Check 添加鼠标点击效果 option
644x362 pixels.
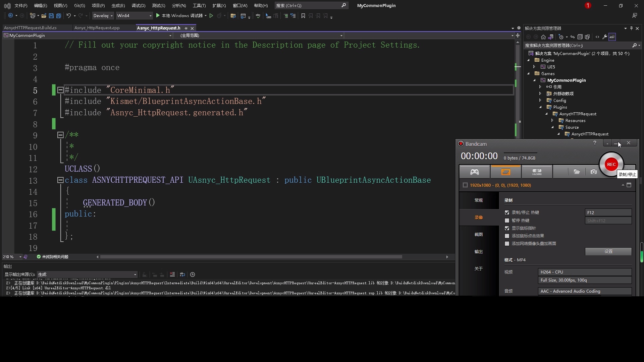pyautogui.click(x=507, y=236)
